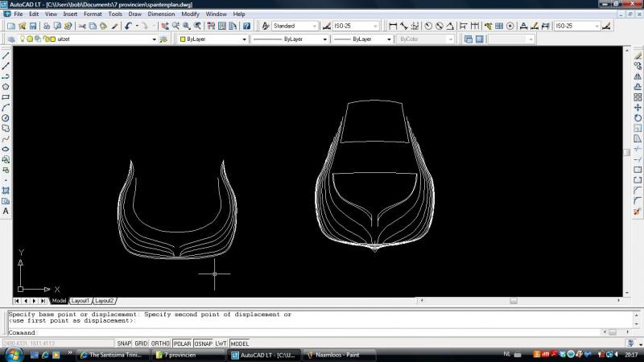Open the first ISO-25 dimension style dropdown
This screenshot has height=362, width=644.
[x=375, y=26]
